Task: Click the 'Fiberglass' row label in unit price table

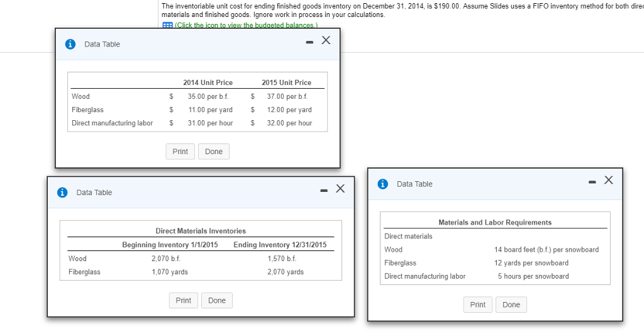Action: (x=87, y=109)
